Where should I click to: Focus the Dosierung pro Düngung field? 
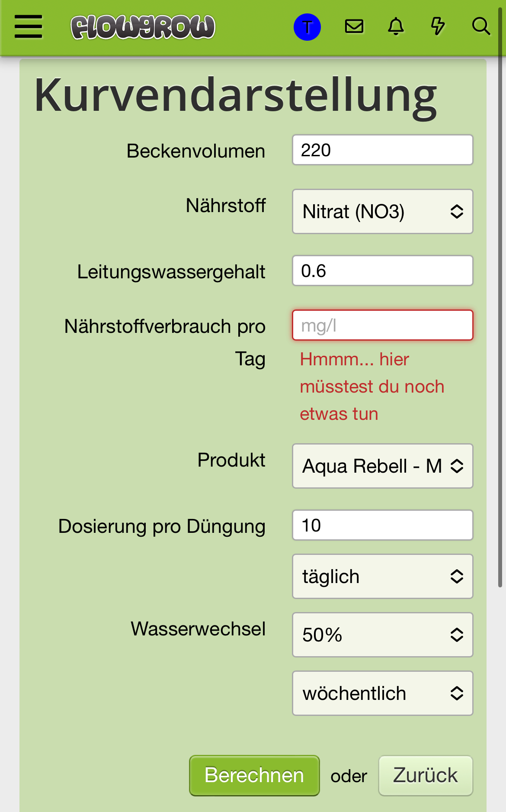pyautogui.click(x=383, y=525)
